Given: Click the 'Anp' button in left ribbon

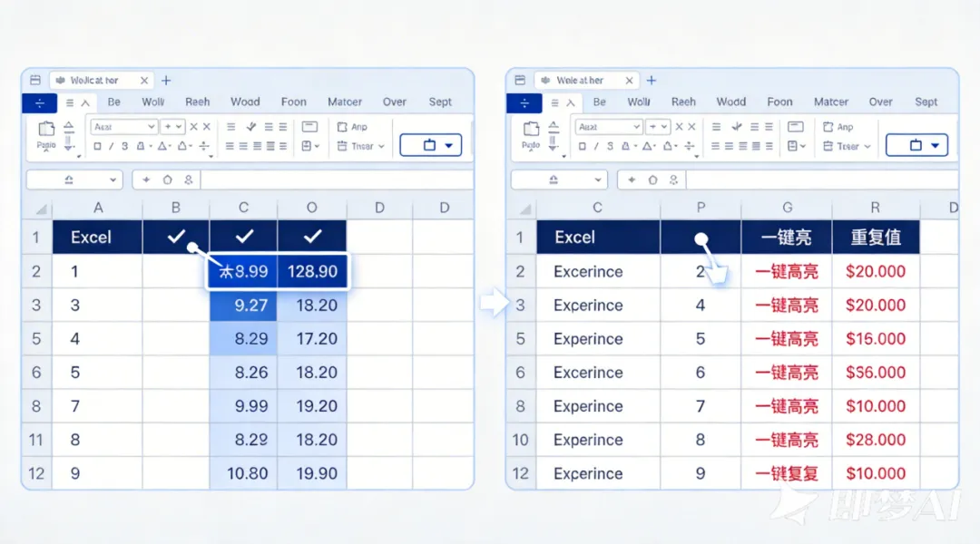Looking at the screenshot, I should [352, 127].
